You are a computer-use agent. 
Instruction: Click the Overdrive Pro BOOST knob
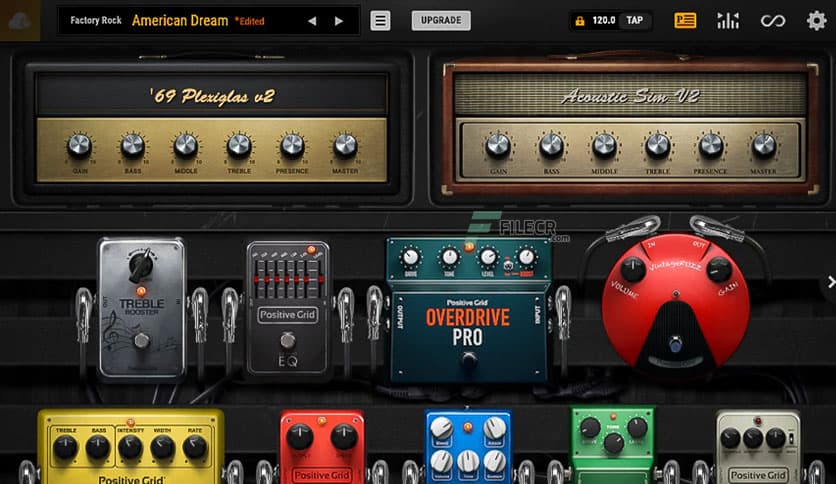tap(526, 257)
